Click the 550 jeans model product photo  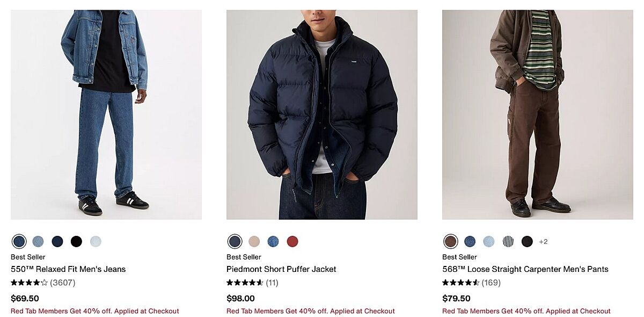click(106, 114)
